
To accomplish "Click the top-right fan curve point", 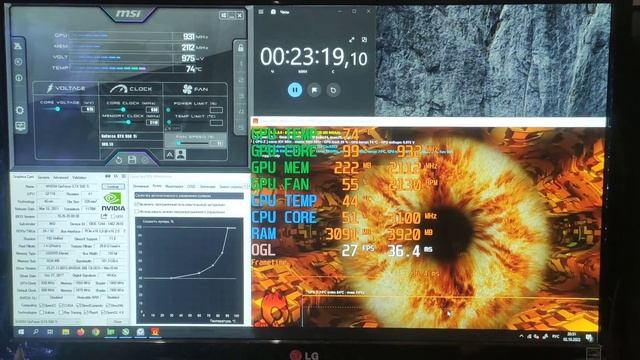I will [227, 228].
